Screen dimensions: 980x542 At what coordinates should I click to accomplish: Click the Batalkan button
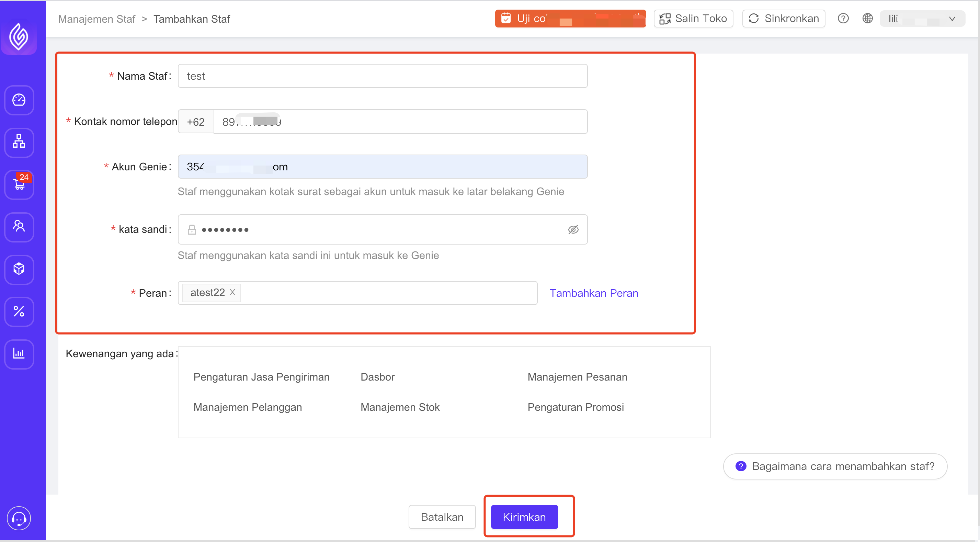pyautogui.click(x=442, y=517)
